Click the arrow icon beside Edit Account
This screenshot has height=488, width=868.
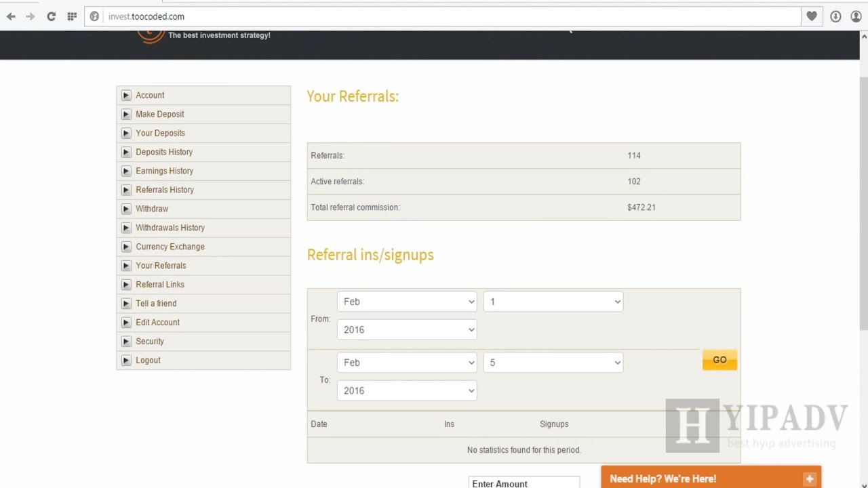pyautogui.click(x=126, y=323)
